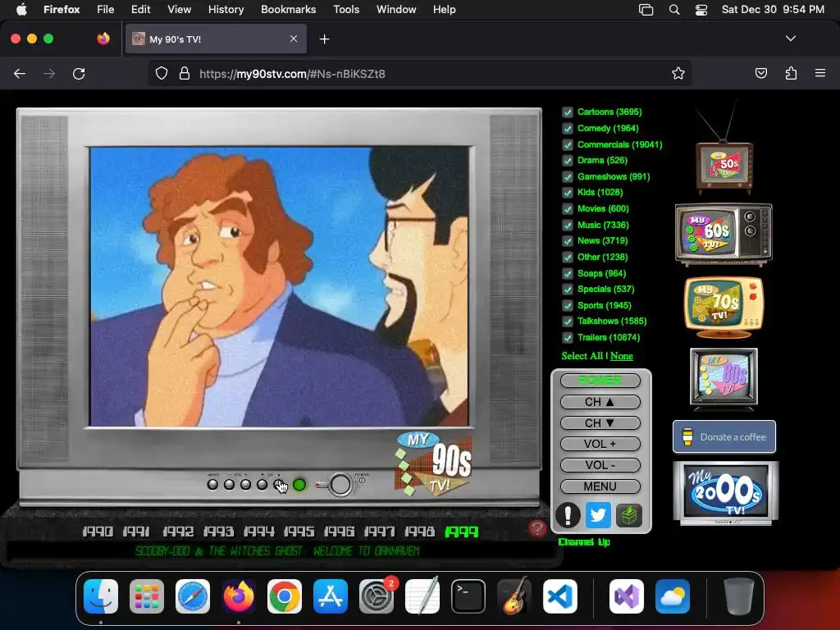The width and height of the screenshot is (840, 630).
Task: Open the File menu
Action: coord(106,10)
